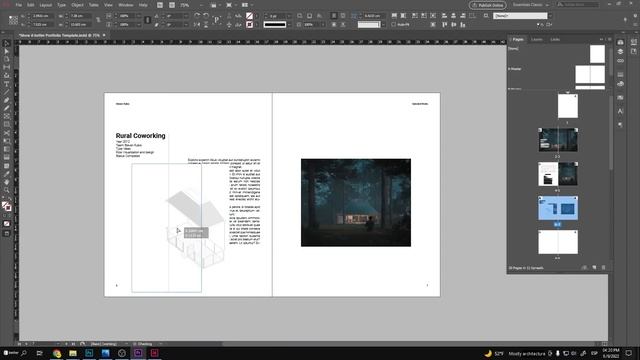Click the Adobe Stock icon in top bar
This screenshot has width=640, height=360.
(172, 5)
